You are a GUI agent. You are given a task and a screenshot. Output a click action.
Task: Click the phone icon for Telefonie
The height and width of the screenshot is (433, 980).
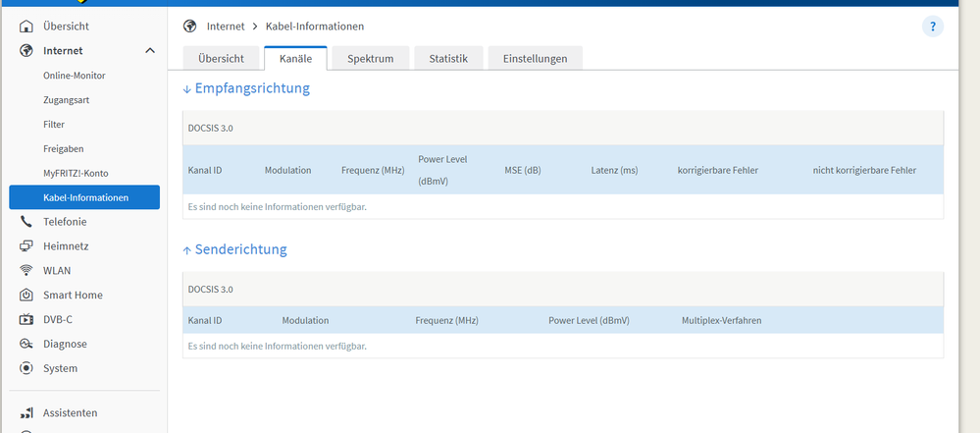click(x=26, y=222)
